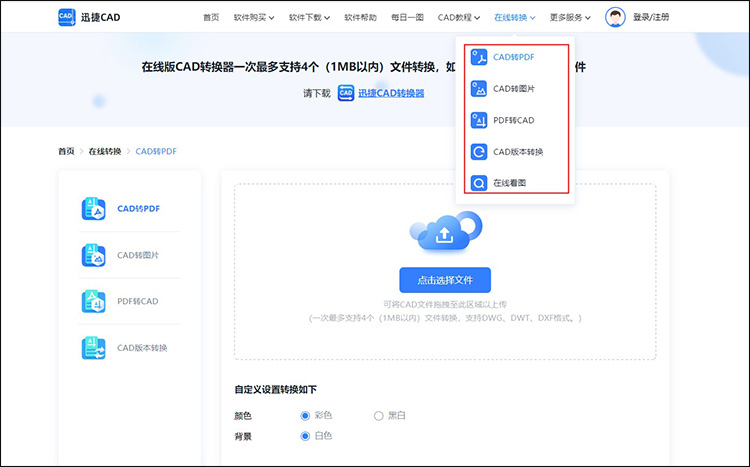Click the 点击选择文件 button
This screenshot has height=467, width=750.
pos(445,280)
